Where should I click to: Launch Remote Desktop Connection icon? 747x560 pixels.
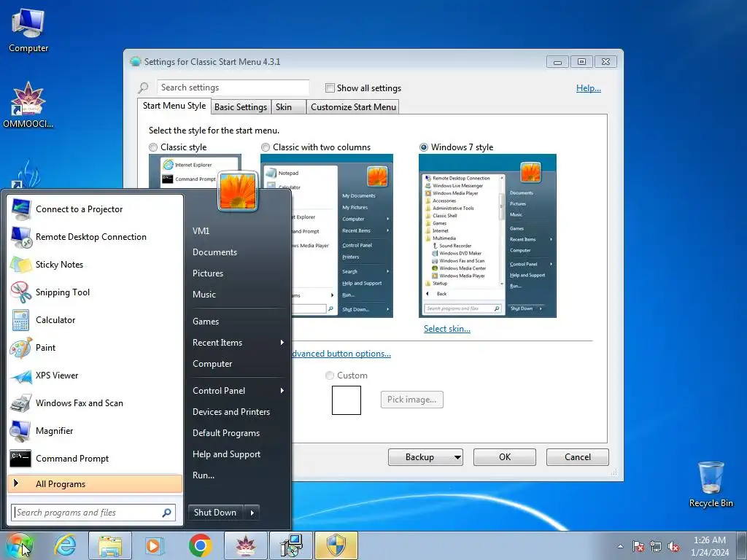[x=21, y=237]
